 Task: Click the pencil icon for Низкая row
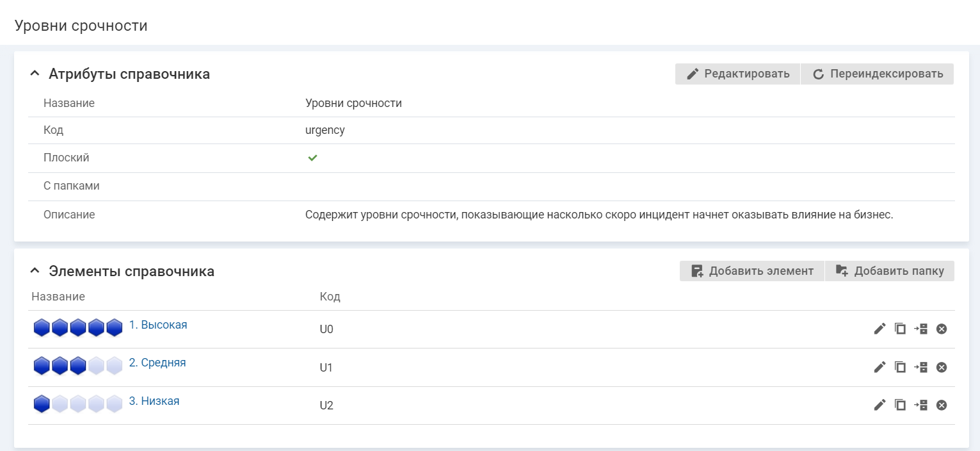pos(880,405)
